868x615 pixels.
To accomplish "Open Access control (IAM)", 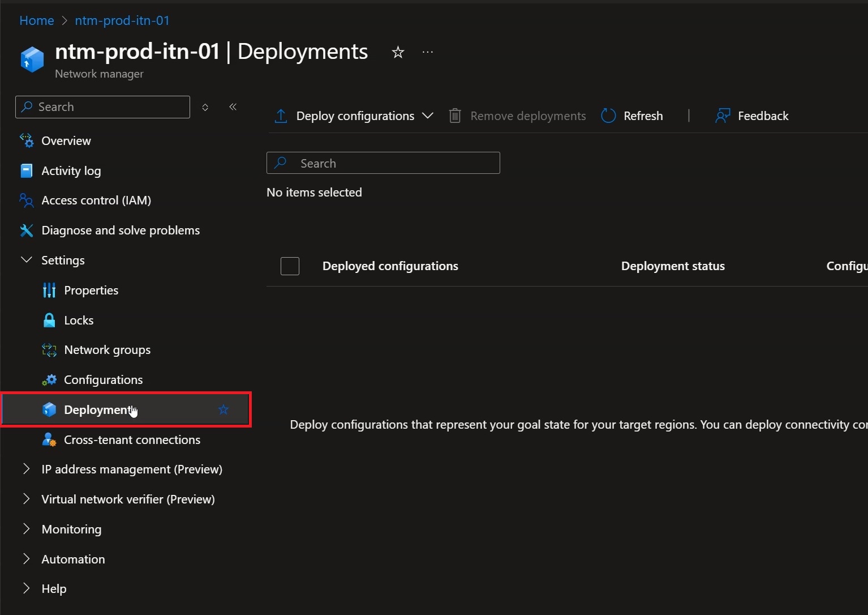I will point(96,200).
